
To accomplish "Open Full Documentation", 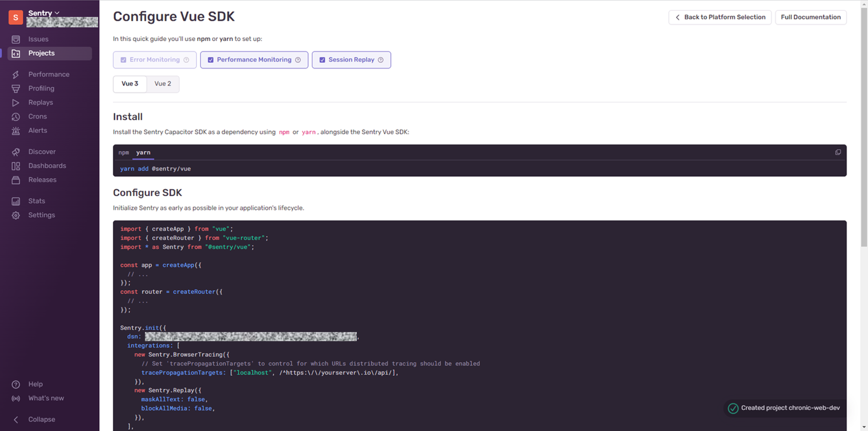I will tap(811, 17).
